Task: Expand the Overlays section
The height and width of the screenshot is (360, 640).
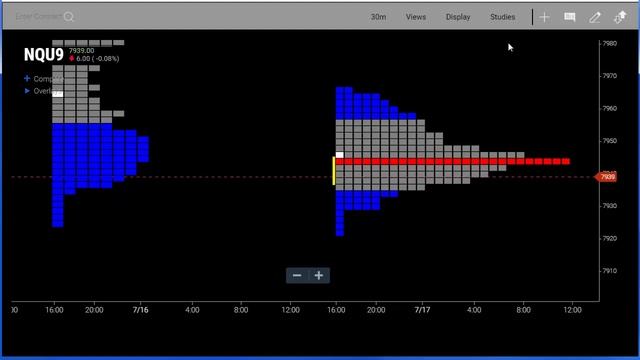Action: tap(27, 91)
